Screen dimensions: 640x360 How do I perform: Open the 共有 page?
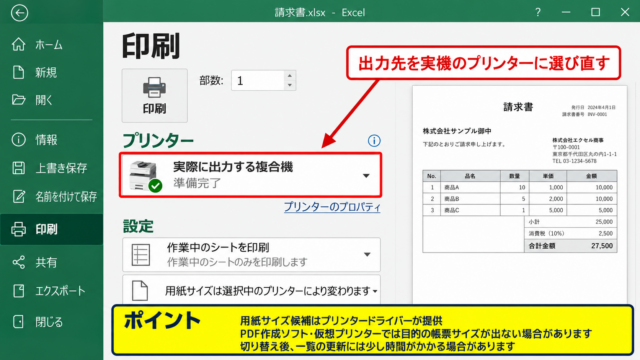(51, 262)
